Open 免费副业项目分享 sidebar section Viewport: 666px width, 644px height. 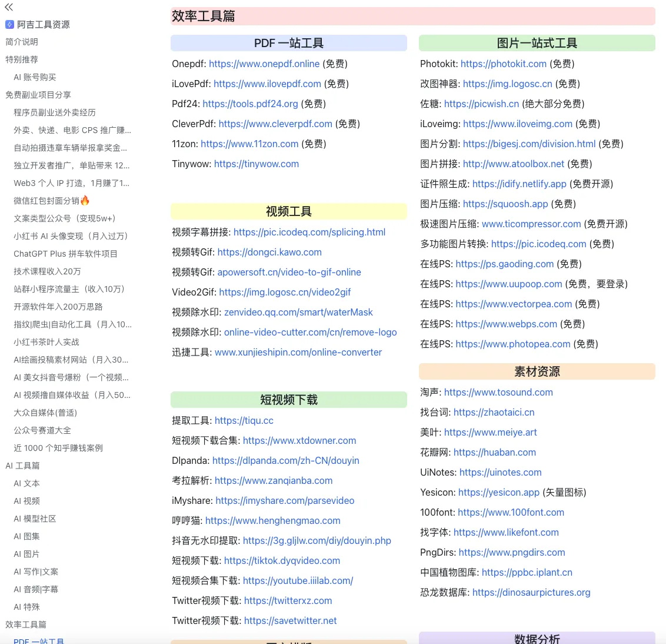tap(38, 95)
